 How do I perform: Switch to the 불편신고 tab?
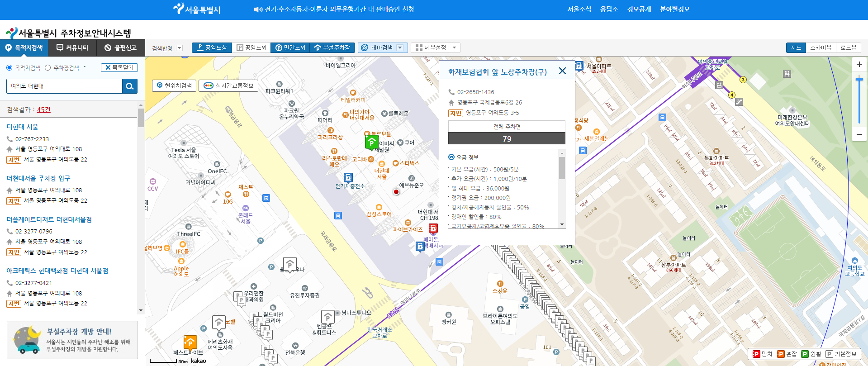tap(120, 48)
